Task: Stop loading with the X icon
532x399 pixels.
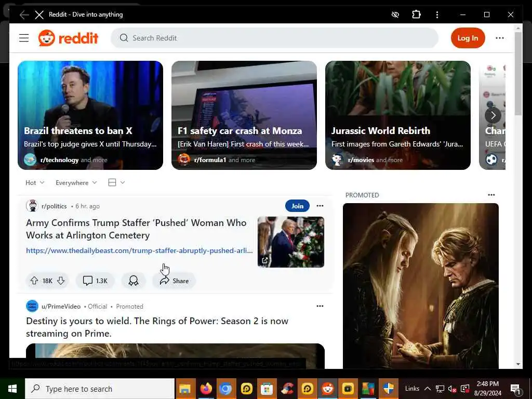Action: point(39,15)
